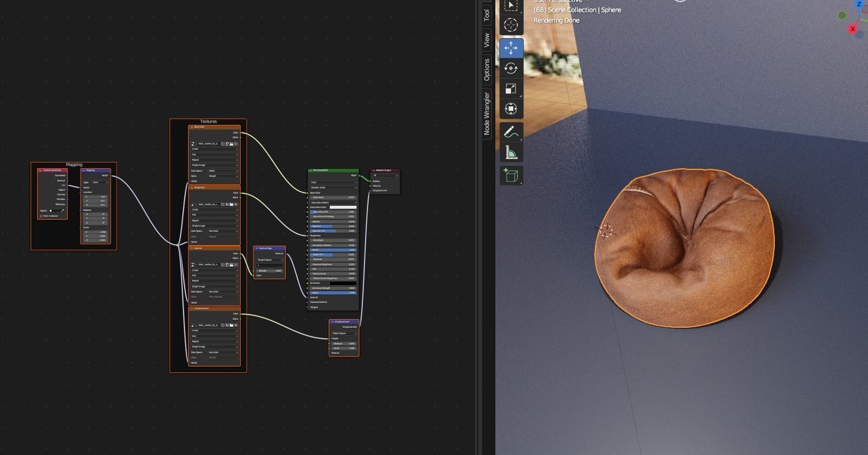This screenshot has width=868, height=455.
Task: Collapse the Mapping node
Action: click(x=84, y=170)
